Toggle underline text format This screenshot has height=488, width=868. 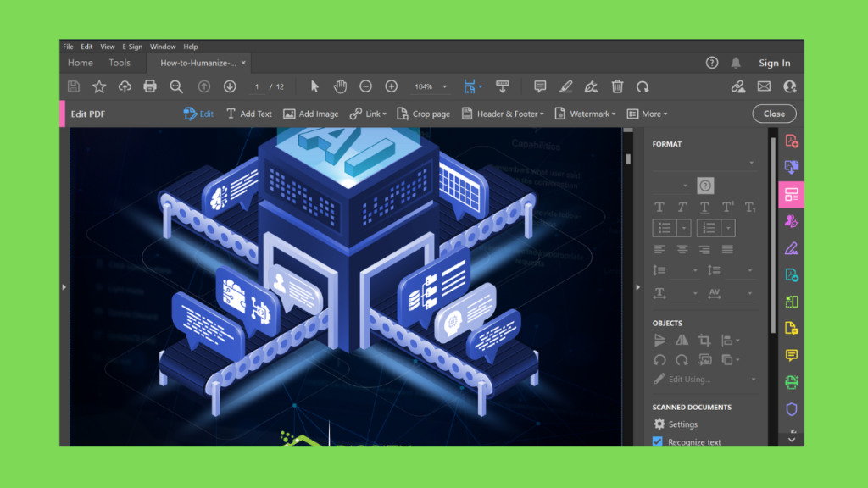coord(704,208)
